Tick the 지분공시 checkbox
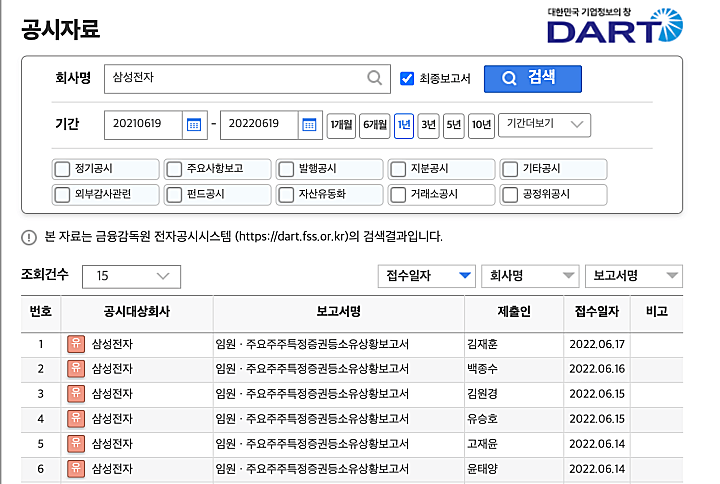The image size is (720, 484). coord(398,169)
